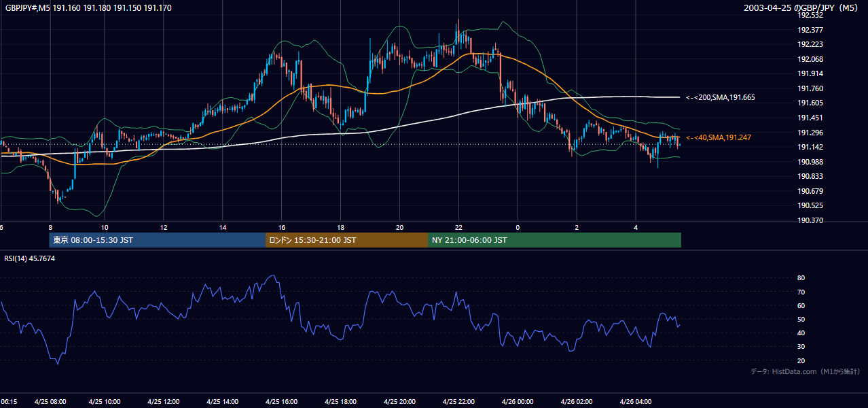Select the NY 21:00-06:00 JST session bar

[x=554, y=240]
